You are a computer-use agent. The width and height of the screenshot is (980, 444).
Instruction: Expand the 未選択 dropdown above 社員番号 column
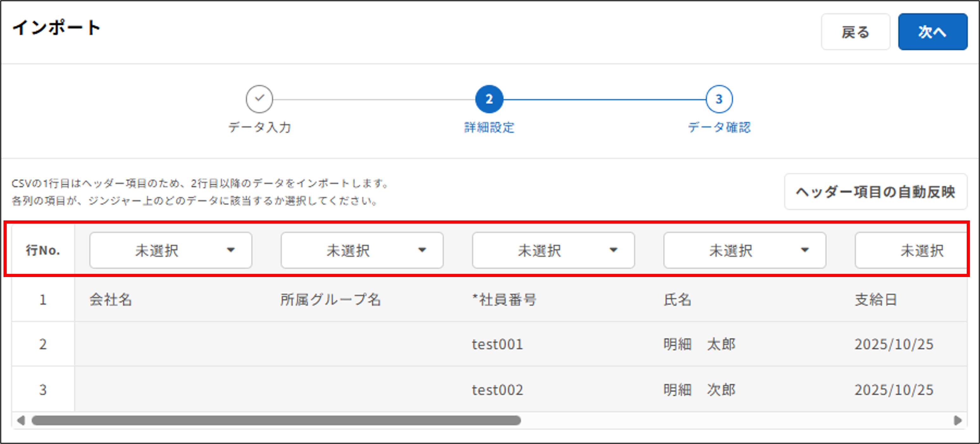pyautogui.click(x=553, y=250)
